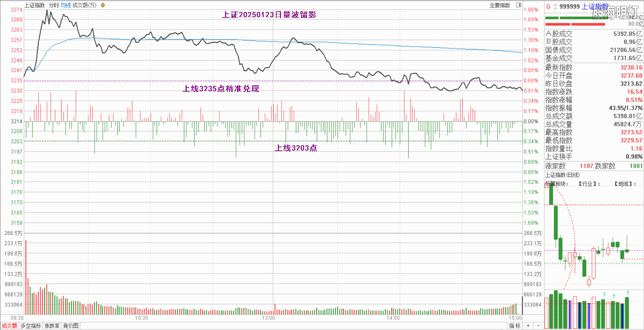644x330 pixels.
Task: Click the three-line list icon before 999999
Action: [555, 6]
